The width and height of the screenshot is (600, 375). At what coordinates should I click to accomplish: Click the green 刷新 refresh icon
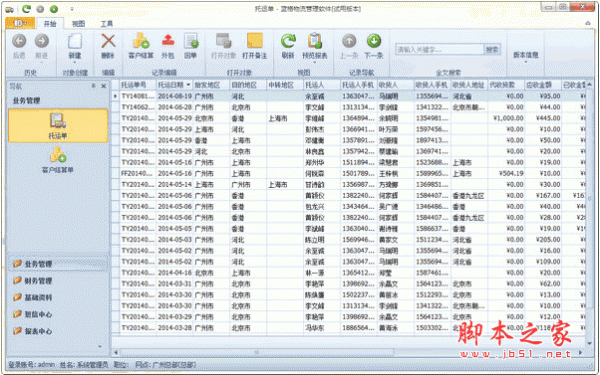[x=288, y=41]
